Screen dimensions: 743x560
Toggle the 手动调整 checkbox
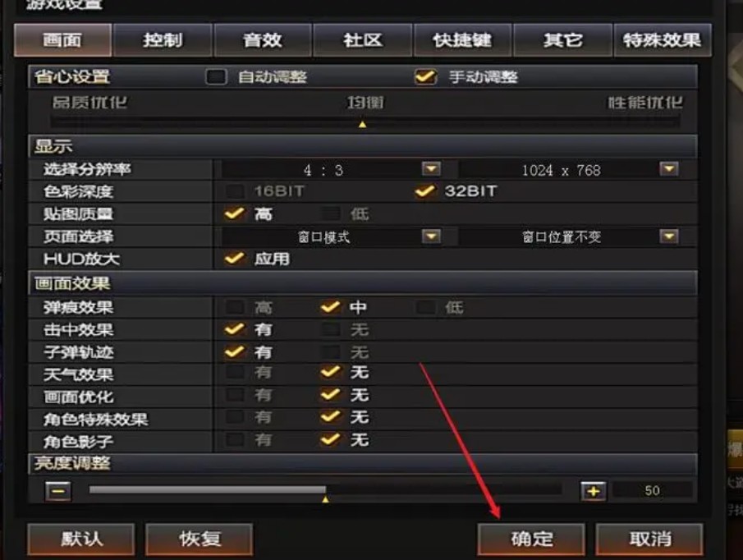tap(425, 76)
